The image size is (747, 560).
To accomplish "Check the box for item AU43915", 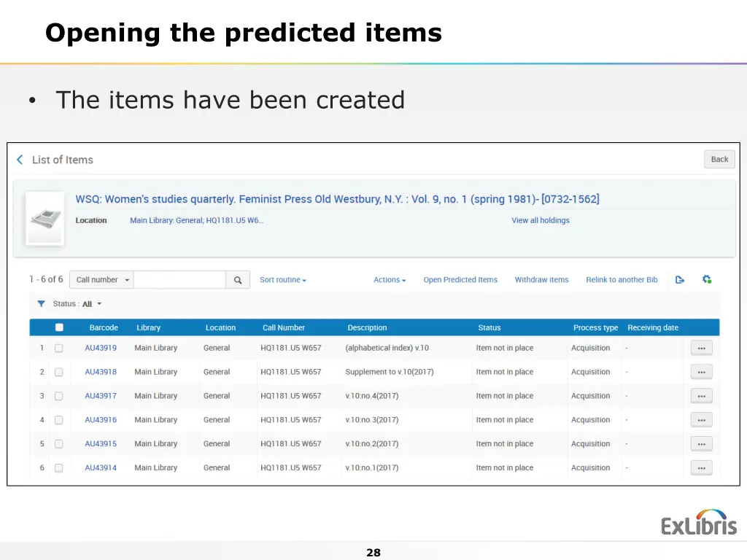I will 58,444.
